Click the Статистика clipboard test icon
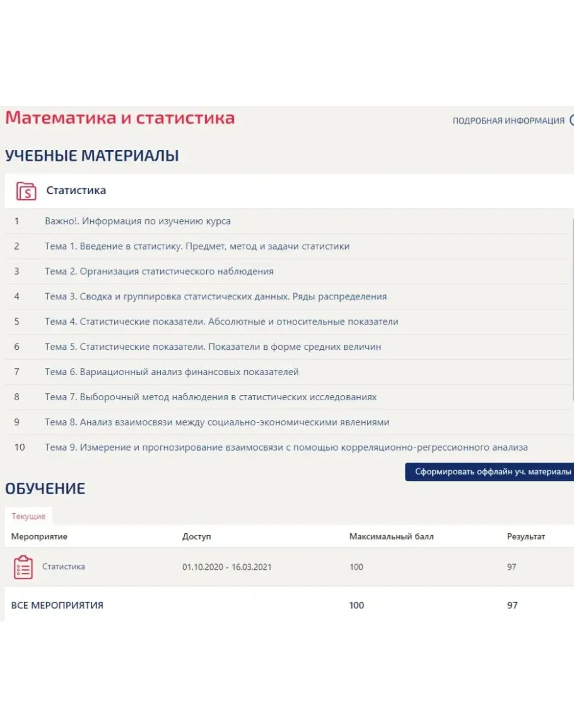The width and height of the screenshot is (574, 728). click(23, 567)
